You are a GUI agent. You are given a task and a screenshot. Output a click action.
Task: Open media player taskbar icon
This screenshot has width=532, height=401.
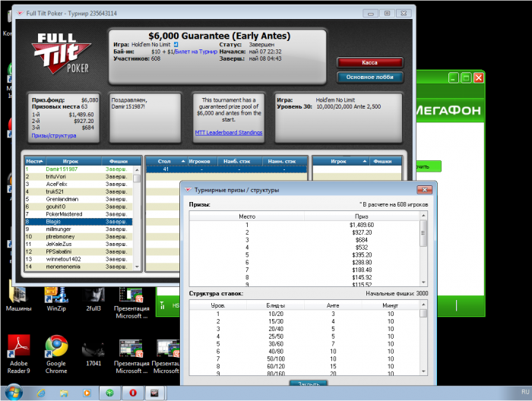pyautogui.click(x=87, y=393)
